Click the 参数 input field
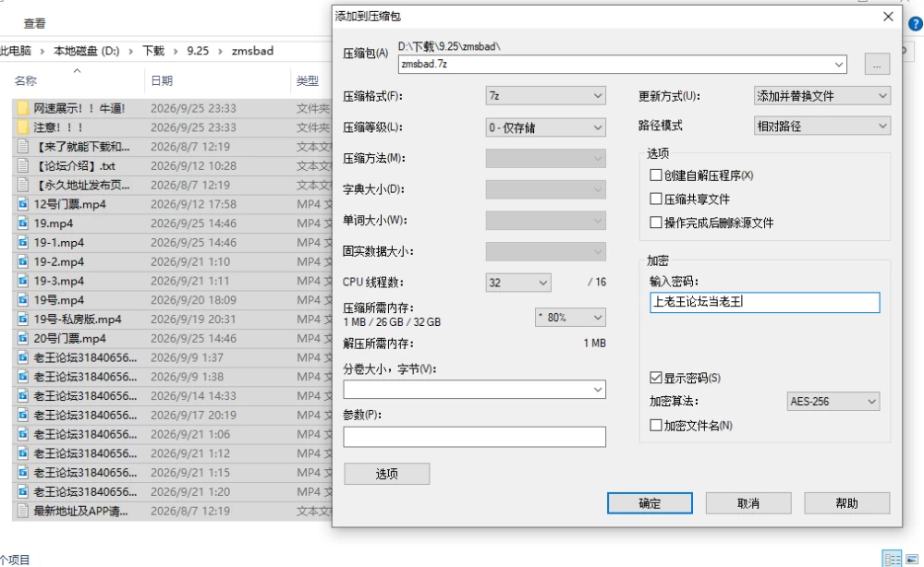Screen dimensions: 924x567 pyautogui.click(x=474, y=437)
